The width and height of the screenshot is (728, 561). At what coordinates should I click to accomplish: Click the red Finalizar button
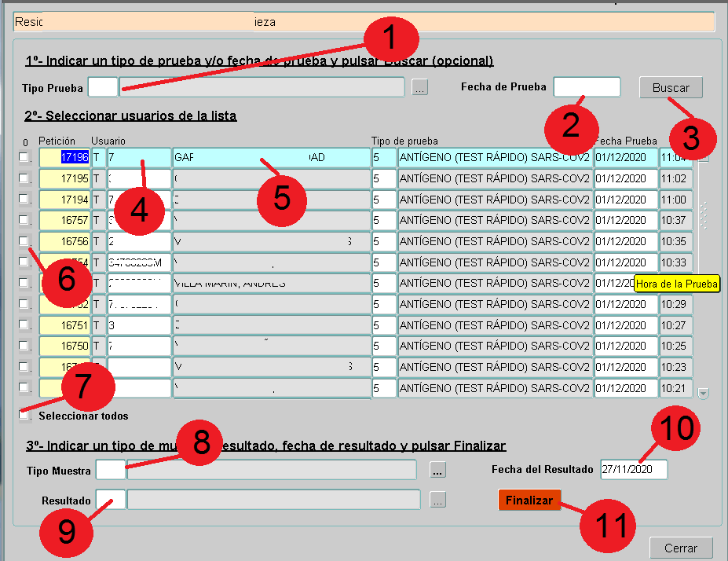pyautogui.click(x=529, y=500)
